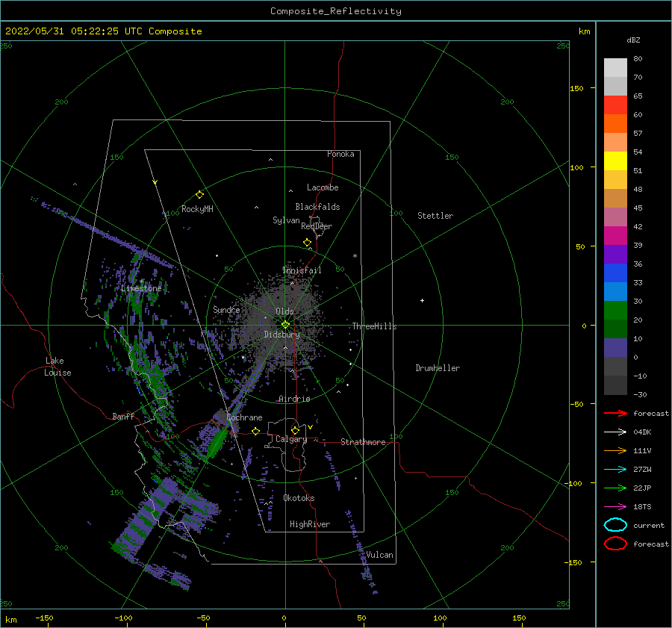Click the Drumheller label

coord(438,368)
